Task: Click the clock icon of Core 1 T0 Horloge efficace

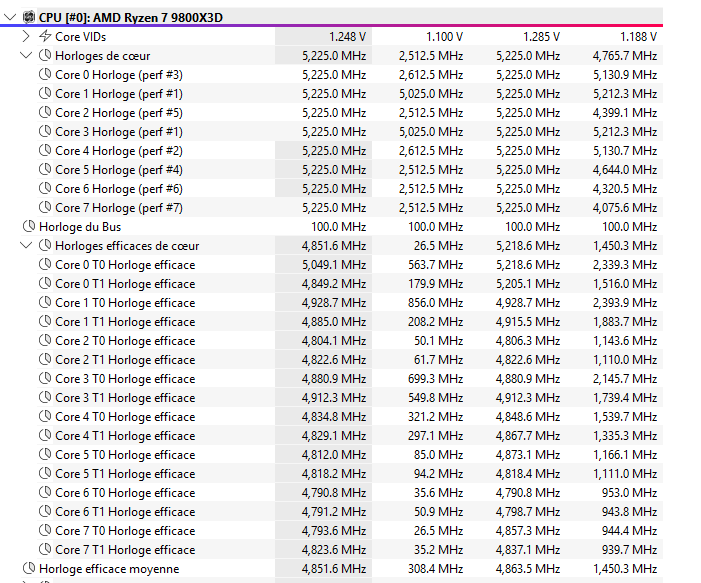Action: coord(45,302)
